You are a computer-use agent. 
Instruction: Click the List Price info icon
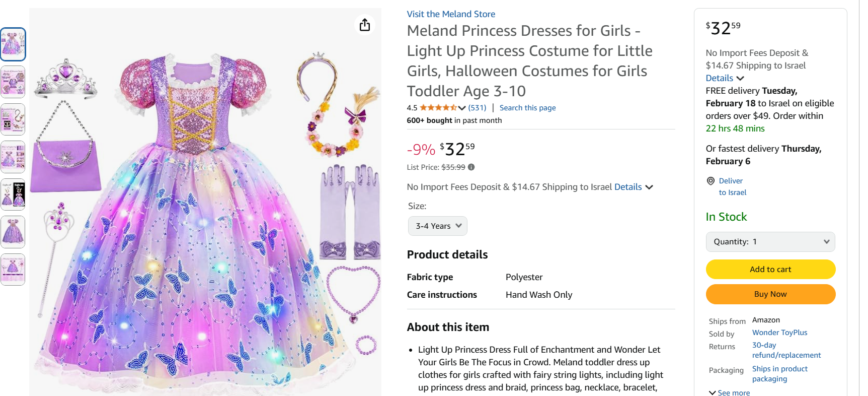point(471,167)
